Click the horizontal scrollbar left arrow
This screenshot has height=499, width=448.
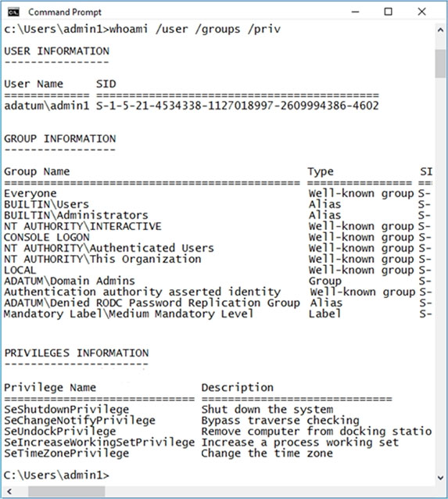click(9, 492)
